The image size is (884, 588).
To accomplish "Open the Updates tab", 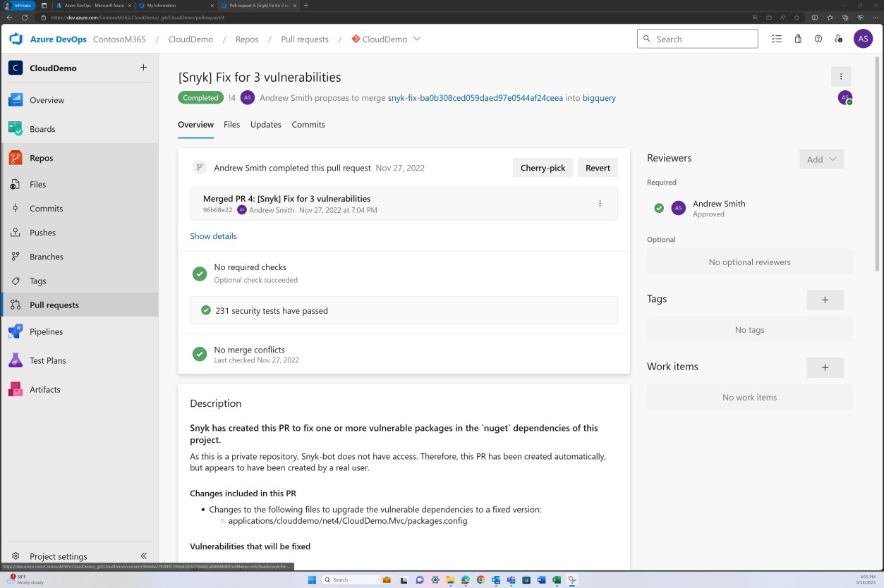I will coord(265,124).
